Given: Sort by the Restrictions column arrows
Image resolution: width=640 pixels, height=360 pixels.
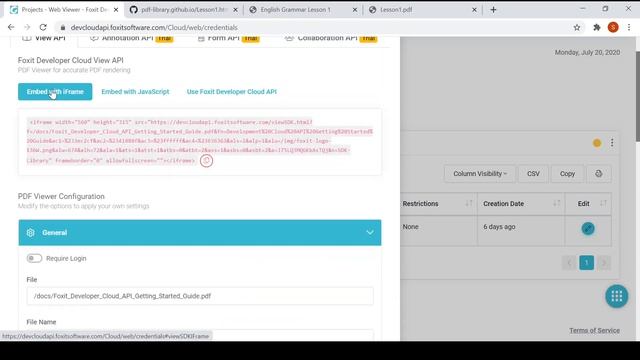Looking at the screenshot, I should [x=469, y=203].
